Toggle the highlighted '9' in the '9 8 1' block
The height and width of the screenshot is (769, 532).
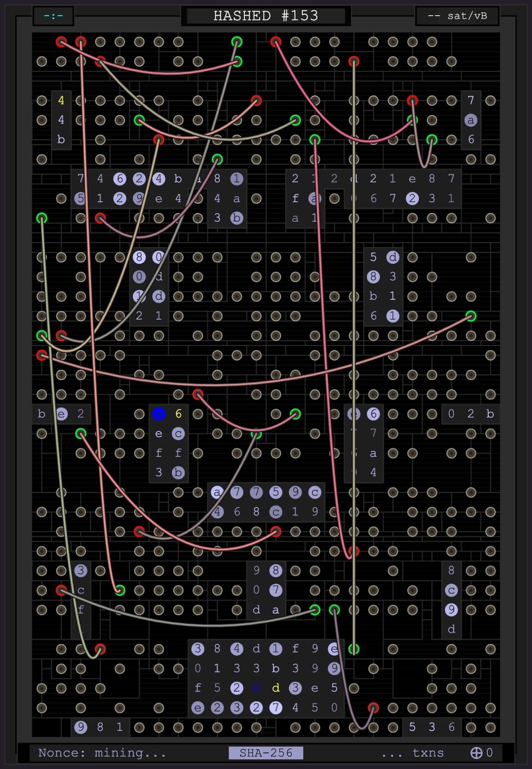[81, 727]
